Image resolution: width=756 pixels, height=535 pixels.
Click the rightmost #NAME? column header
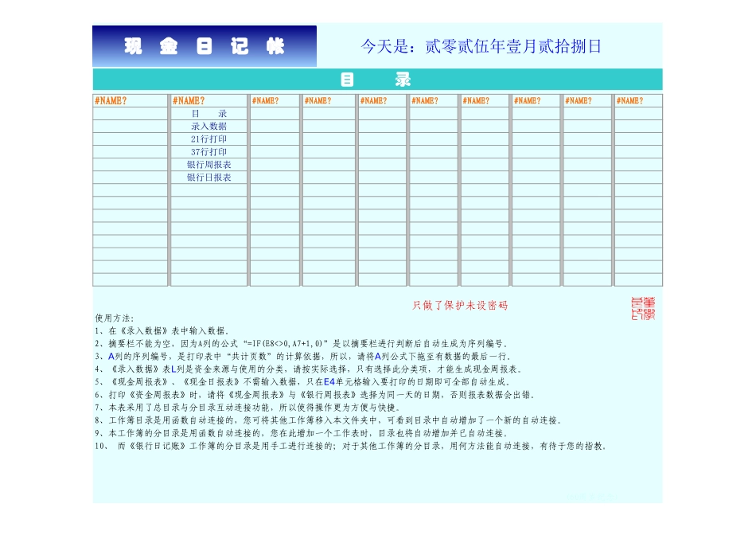[x=639, y=100]
